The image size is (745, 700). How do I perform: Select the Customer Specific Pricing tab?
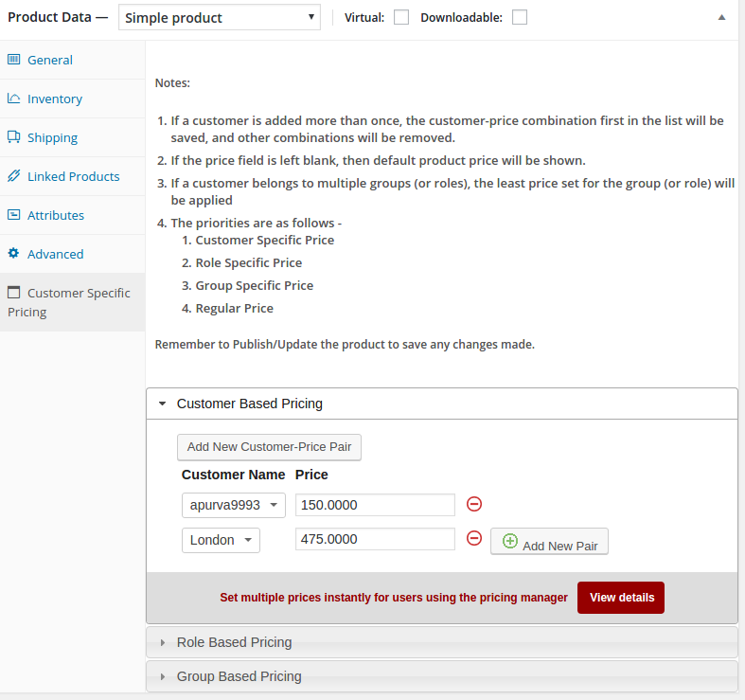coord(72,302)
